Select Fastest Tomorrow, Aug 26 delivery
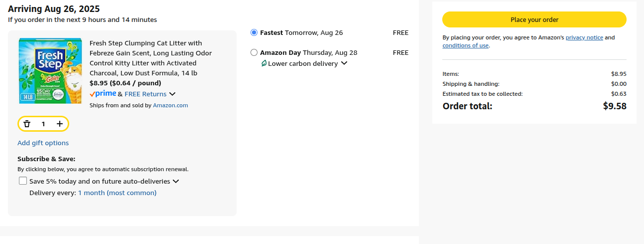644x244 pixels. click(x=254, y=32)
